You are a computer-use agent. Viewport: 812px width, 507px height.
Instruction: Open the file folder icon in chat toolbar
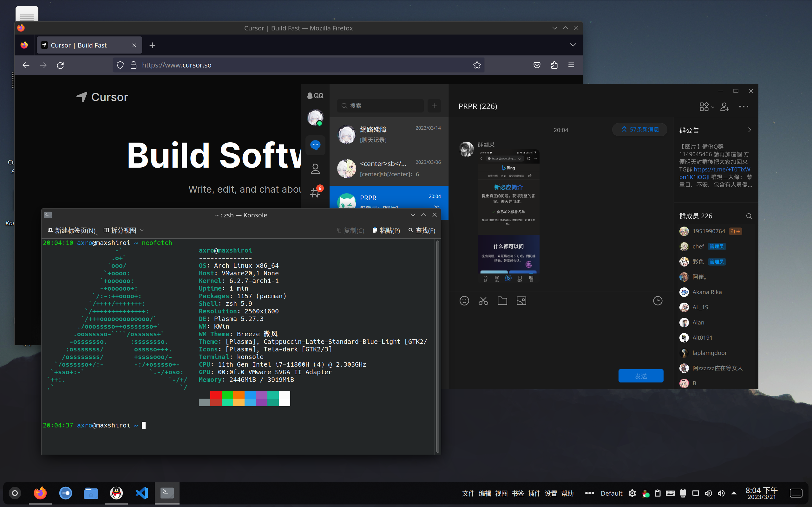click(502, 301)
